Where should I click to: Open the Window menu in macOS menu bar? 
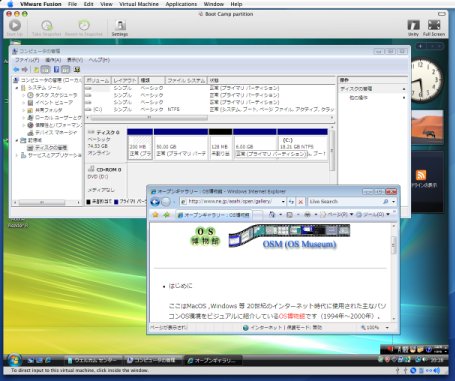point(214,4)
